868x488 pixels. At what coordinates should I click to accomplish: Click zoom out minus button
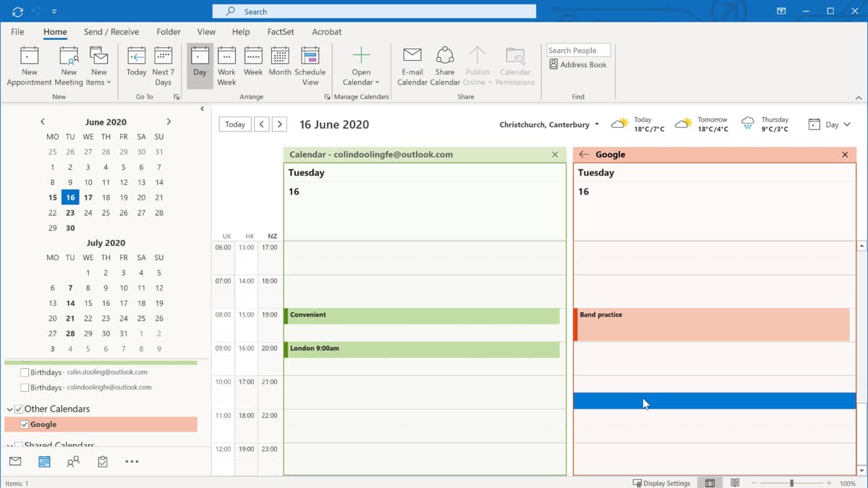(x=754, y=483)
